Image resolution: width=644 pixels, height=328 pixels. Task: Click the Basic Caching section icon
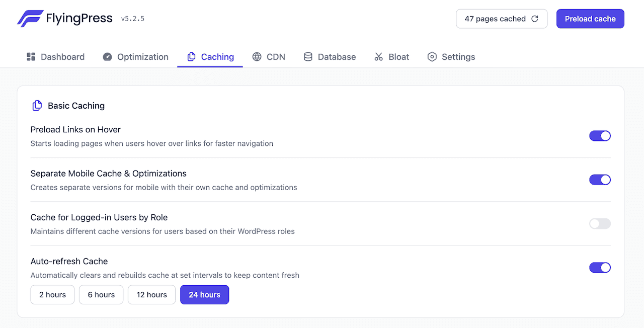click(37, 105)
